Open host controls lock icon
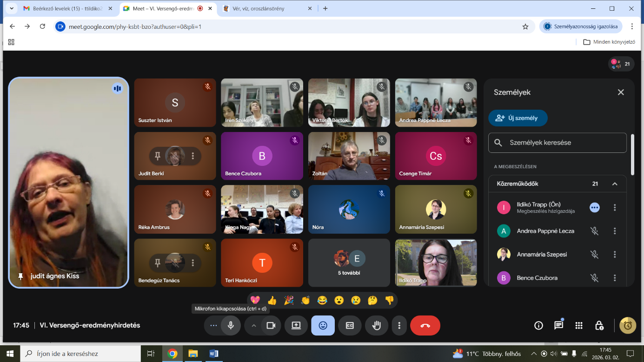The image size is (644, 362). [599, 326]
